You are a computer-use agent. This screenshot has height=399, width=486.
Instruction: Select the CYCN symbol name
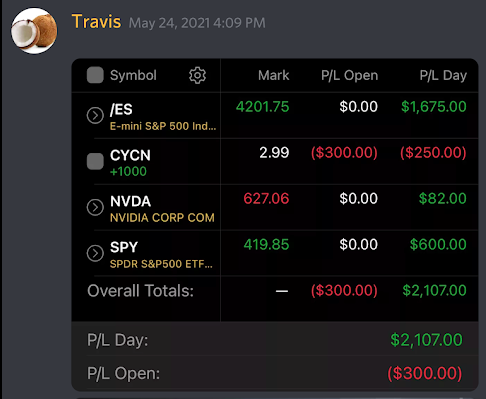(x=130, y=155)
